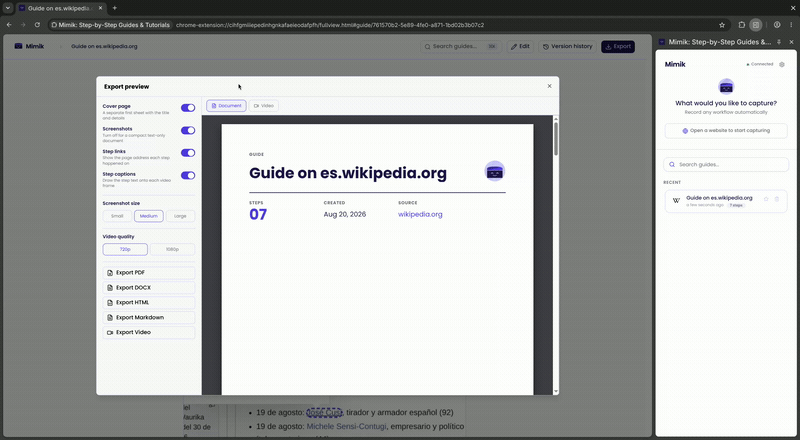Focus the header Search guides field
Image resolution: width=800 pixels, height=440 pixels.
pos(461,46)
